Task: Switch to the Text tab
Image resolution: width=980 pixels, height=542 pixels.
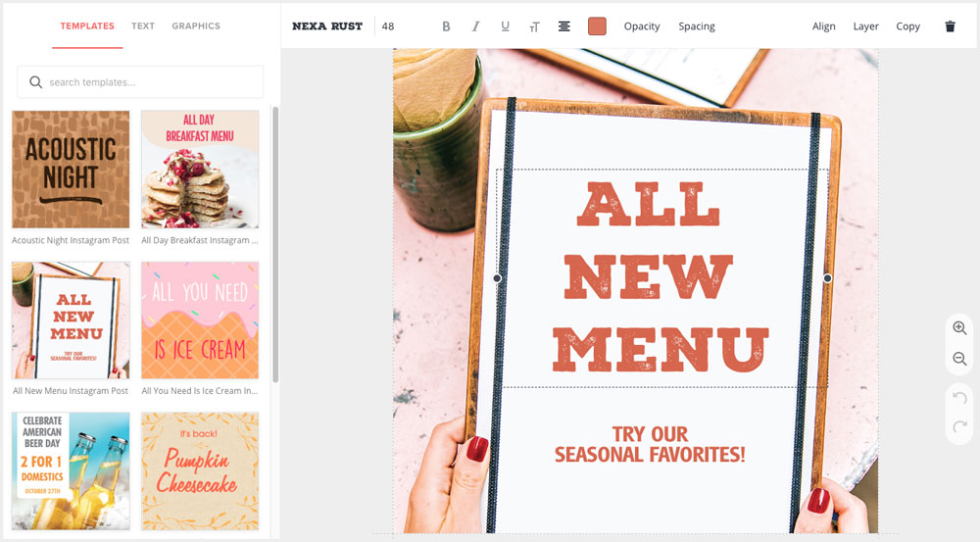Action: click(x=143, y=25)
